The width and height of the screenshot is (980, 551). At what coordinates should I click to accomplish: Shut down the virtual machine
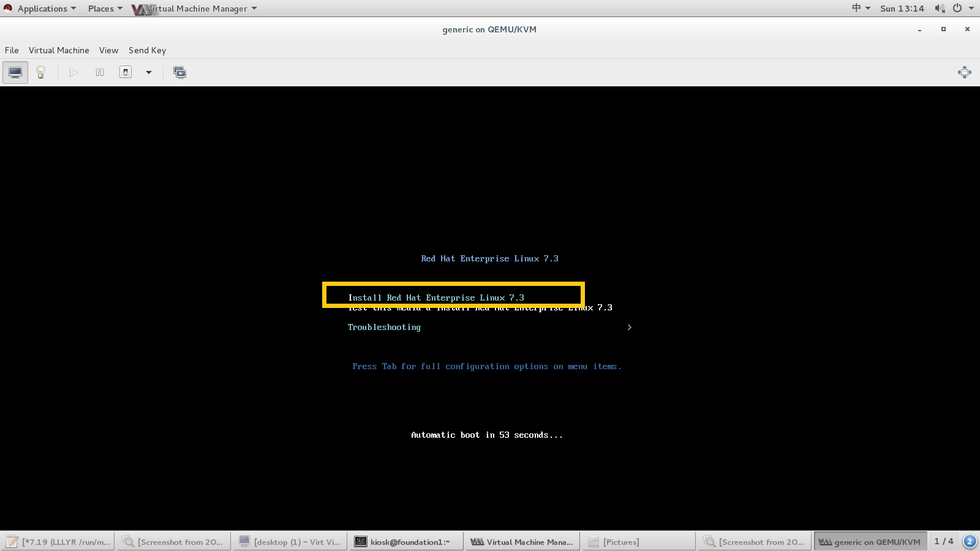click(126, 72)
